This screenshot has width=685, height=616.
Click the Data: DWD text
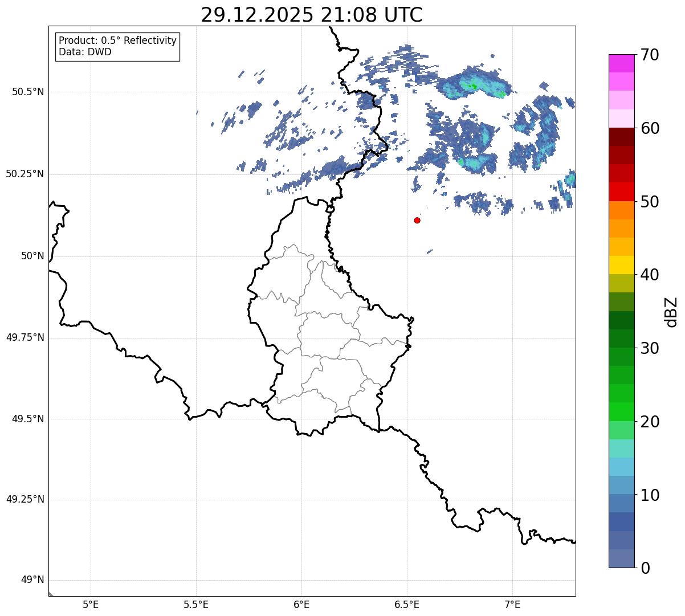coord(85,52)
